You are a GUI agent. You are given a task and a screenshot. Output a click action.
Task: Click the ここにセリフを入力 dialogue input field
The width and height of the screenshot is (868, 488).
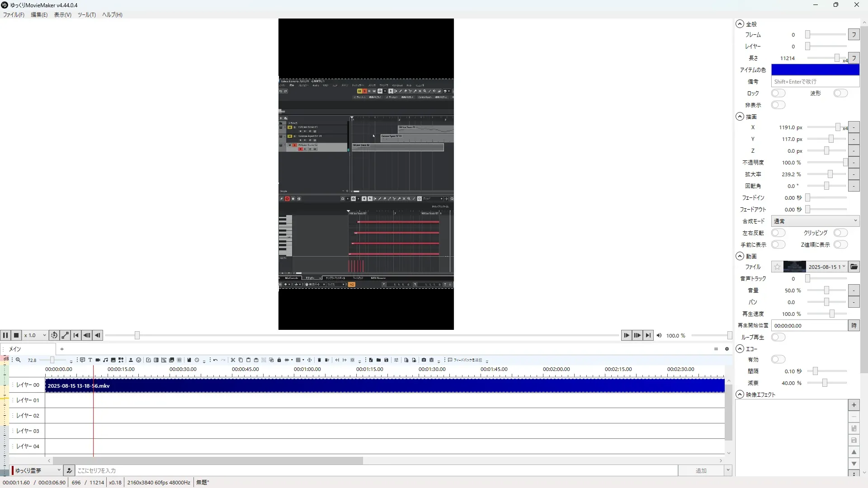click(375, 470)
